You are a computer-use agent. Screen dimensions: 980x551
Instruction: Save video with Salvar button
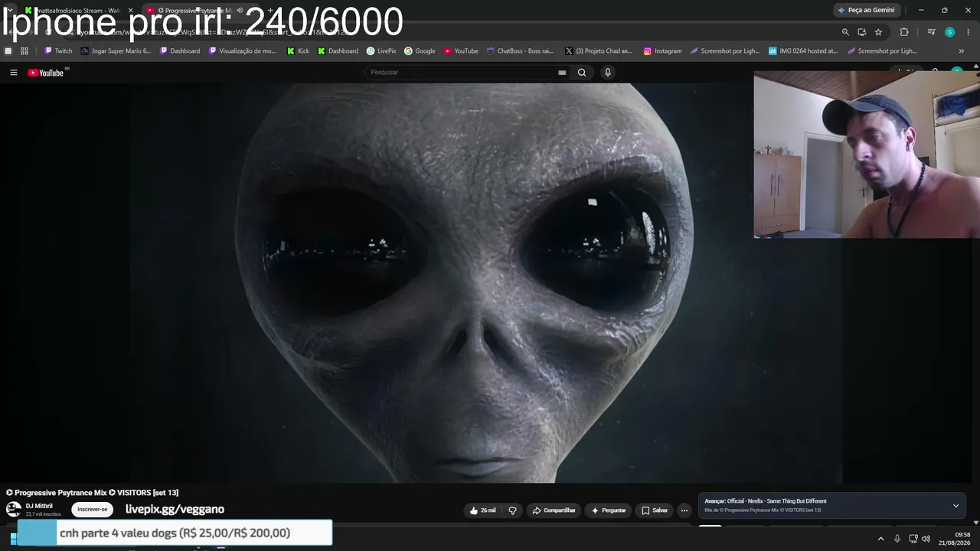655,510
